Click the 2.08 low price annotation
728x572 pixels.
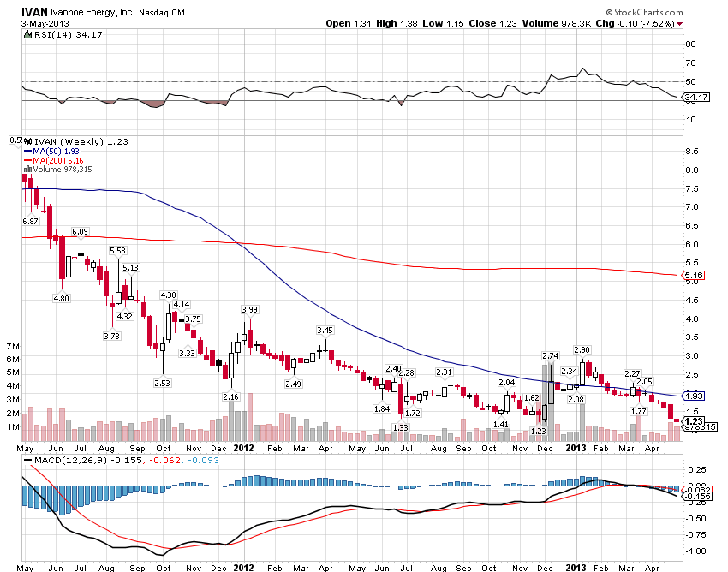tap(576, 400)
